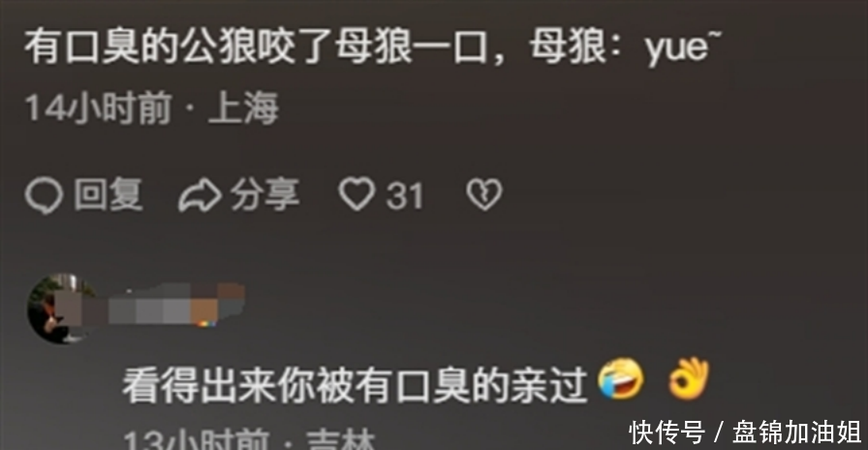This screenshot has width=868, height=450.
Task: Open the replier's round avatar
Action: 60,308
